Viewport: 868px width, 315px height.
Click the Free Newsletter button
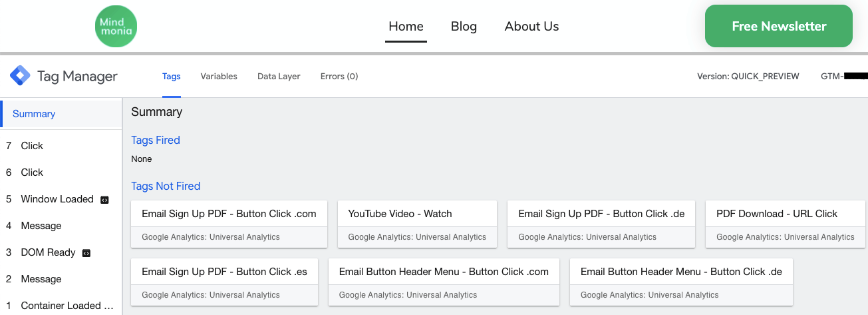click(x=778, y=27)
